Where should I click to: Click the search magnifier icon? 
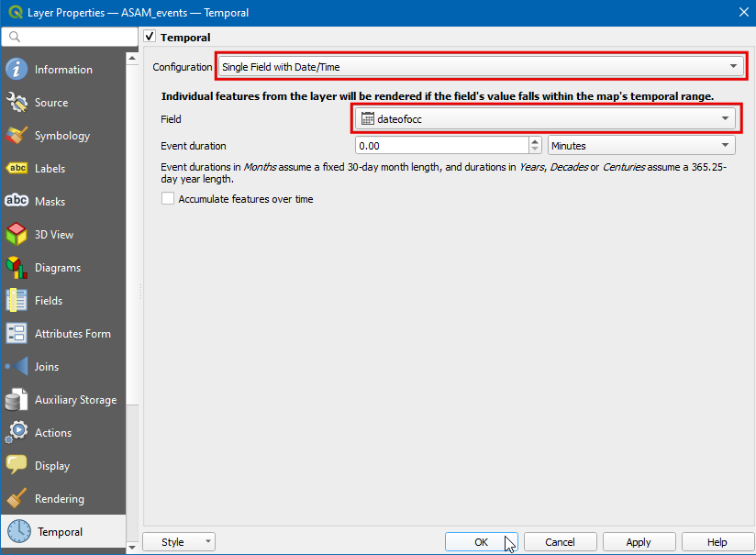(15, 37)
